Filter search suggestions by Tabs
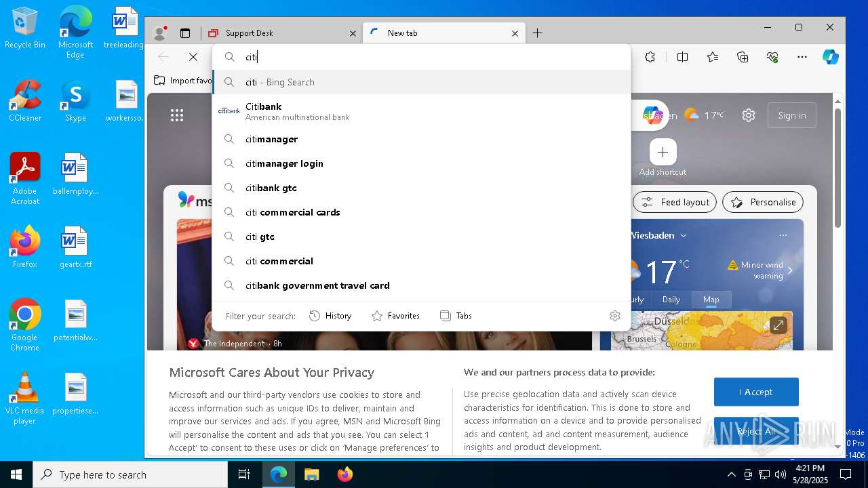This screenshot has width=868, height=488. 456,316
